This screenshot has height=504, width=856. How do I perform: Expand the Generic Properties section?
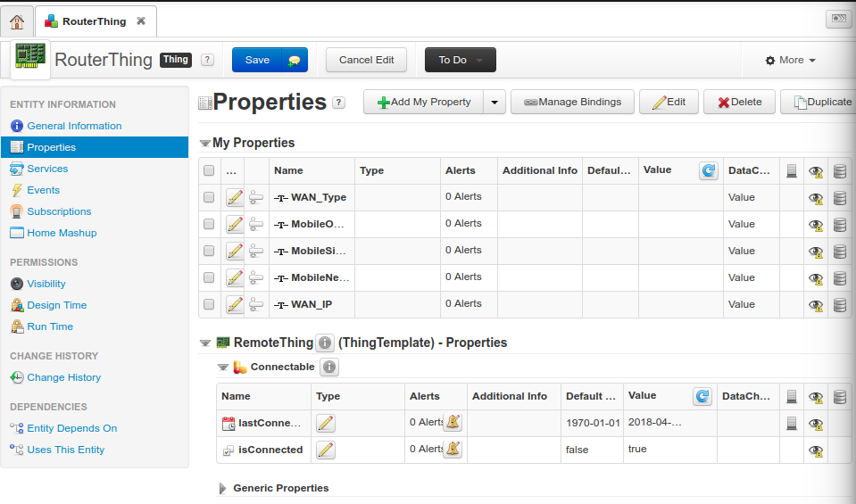coord(223,488)
